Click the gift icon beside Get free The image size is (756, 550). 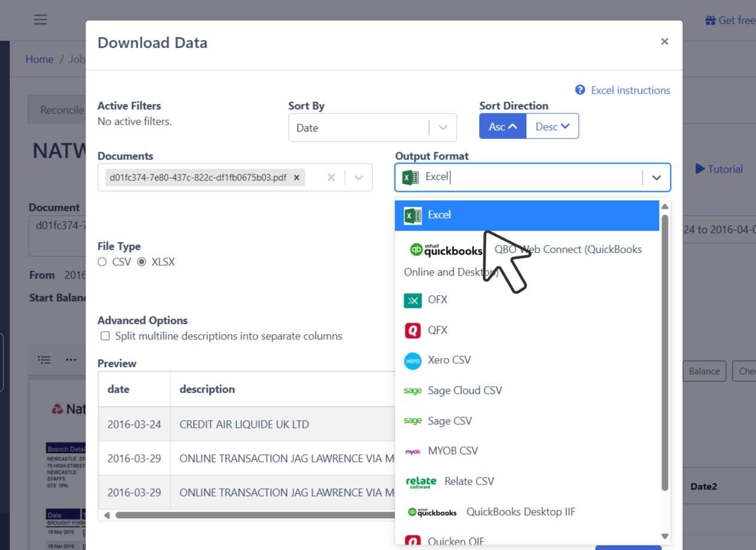click(x=711, y=20)
